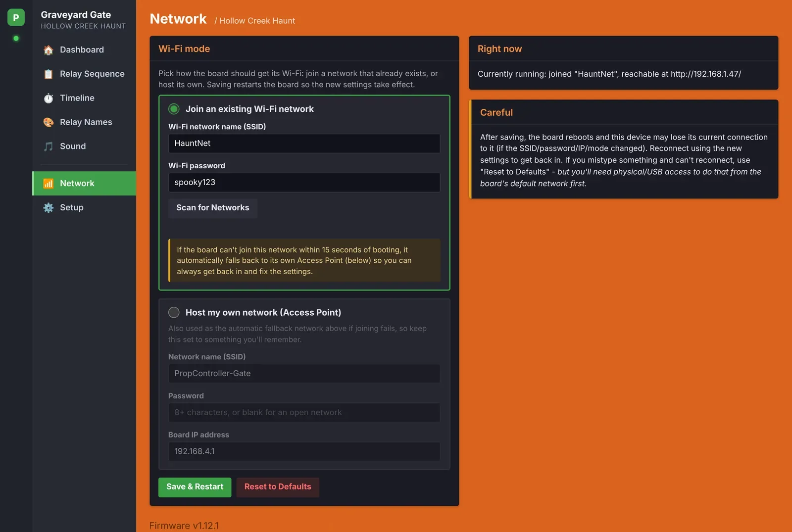Click the Setup gear icon
The width and height of the screenshot is (792, 532).
(x=48, y=208)
